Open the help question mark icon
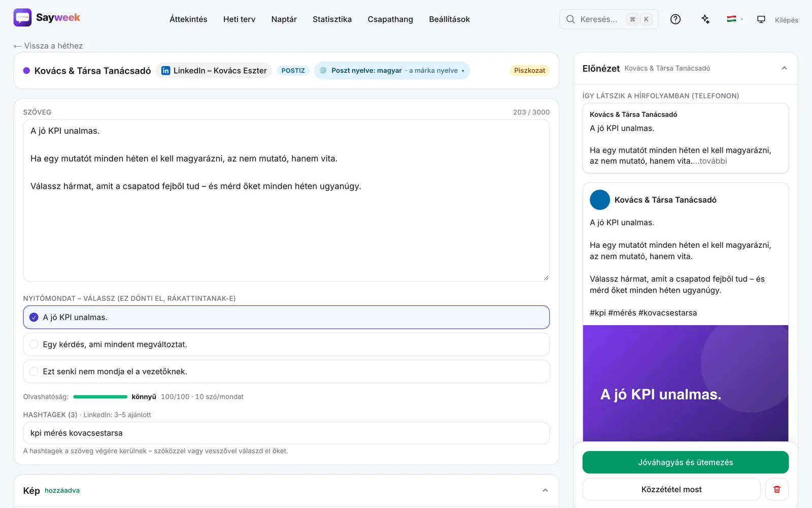Screen dimensions: 812x508 (675, 19)
